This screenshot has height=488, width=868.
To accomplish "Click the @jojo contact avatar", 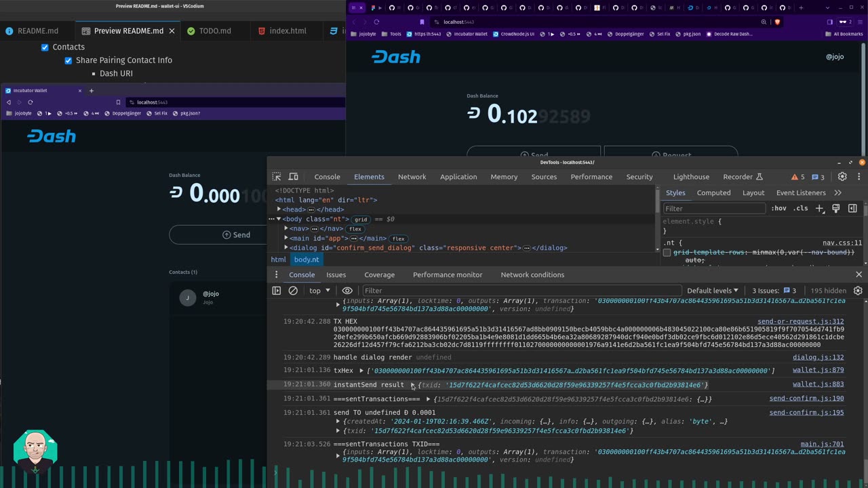I will tap(187, 298).
